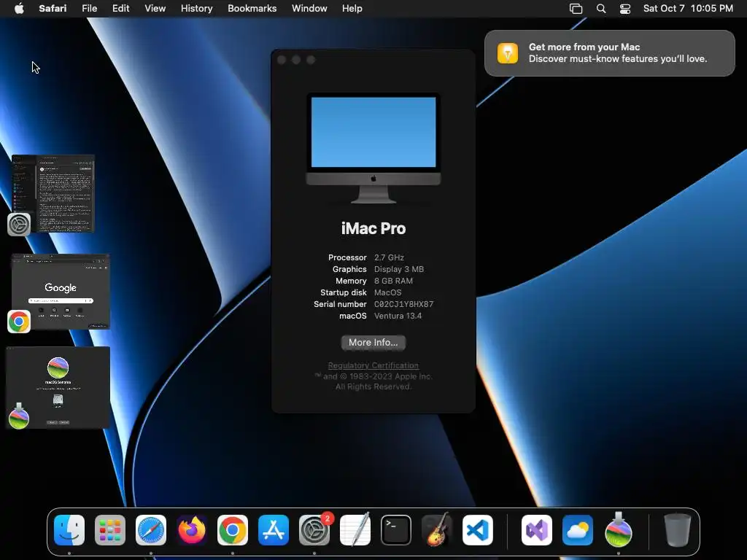Open Finder from the Dock
Viewport: 747px width, 560px height.
click(69, 530)
